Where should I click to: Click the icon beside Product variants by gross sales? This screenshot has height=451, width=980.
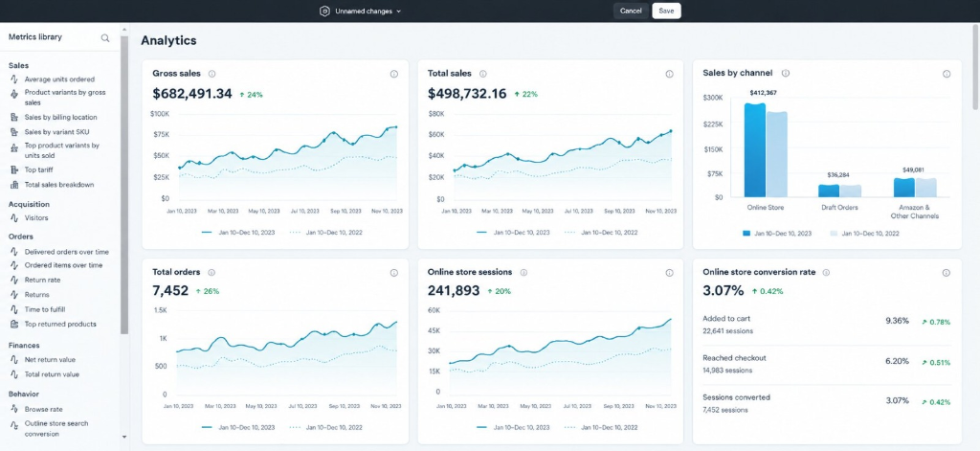(x=14, y=94)
